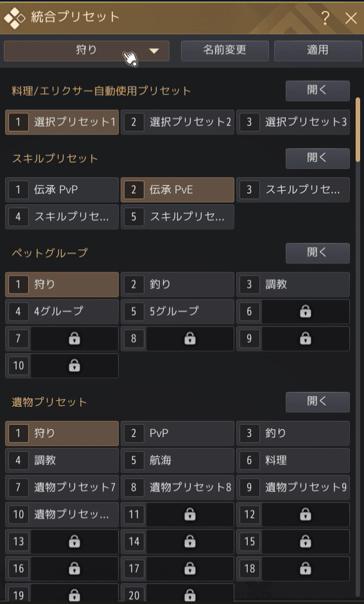Click the lock icon on pet group 10
The image size is (364, 604).
pos(74,366)
